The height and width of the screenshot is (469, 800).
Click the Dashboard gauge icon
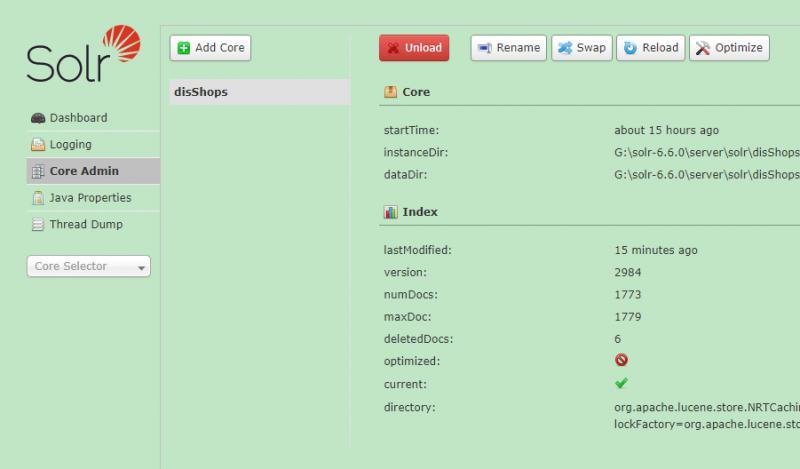[38, 118]
